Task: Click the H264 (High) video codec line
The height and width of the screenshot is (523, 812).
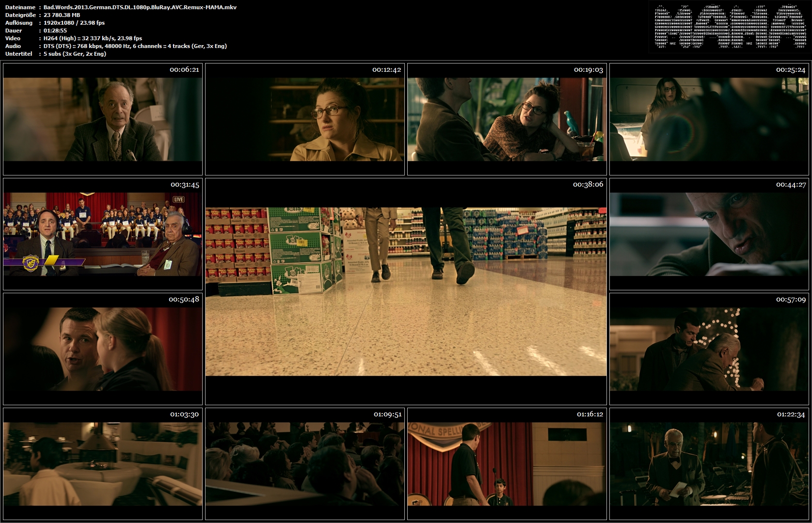Action: [93, 38]
